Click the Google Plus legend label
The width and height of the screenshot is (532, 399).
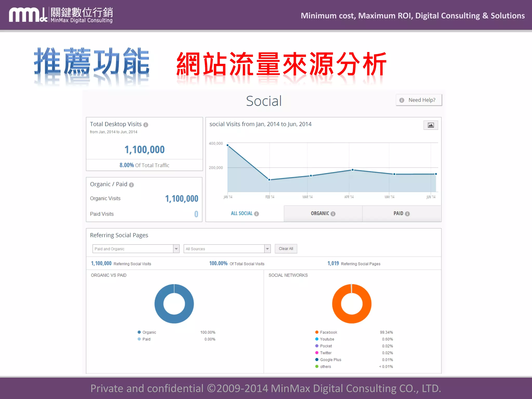(331, 360)
